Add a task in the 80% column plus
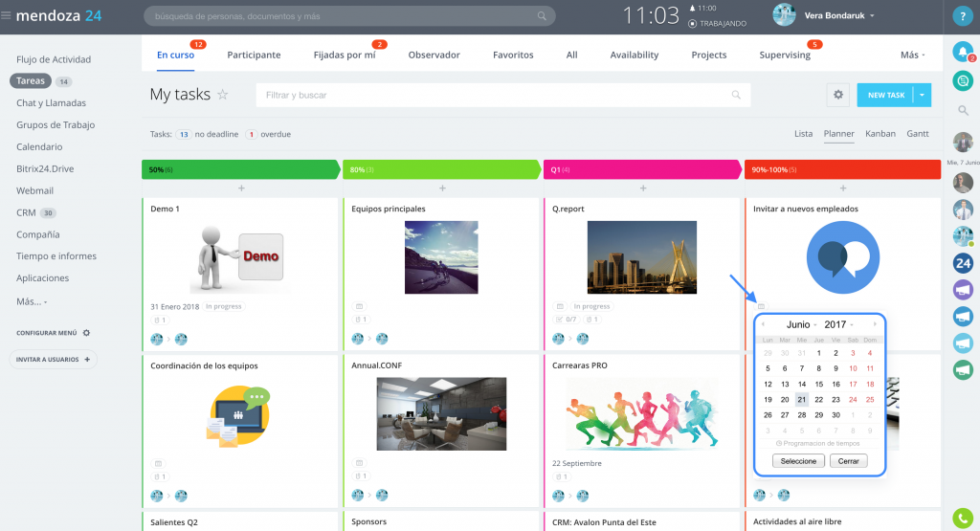 [442, 188]
